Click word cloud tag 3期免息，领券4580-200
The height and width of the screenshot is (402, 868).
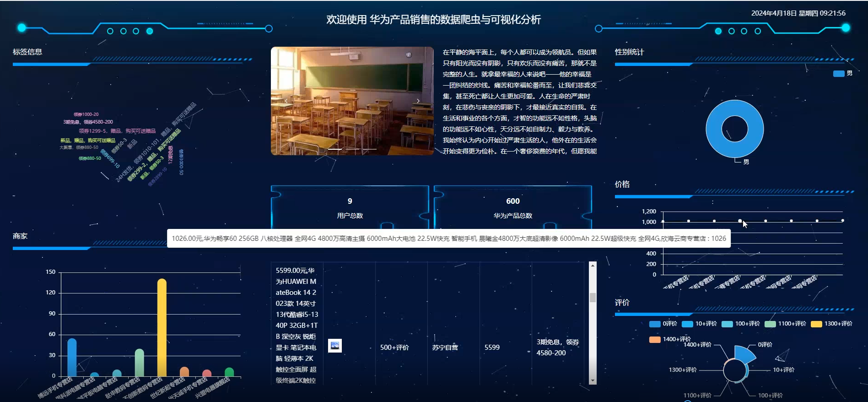88,122
